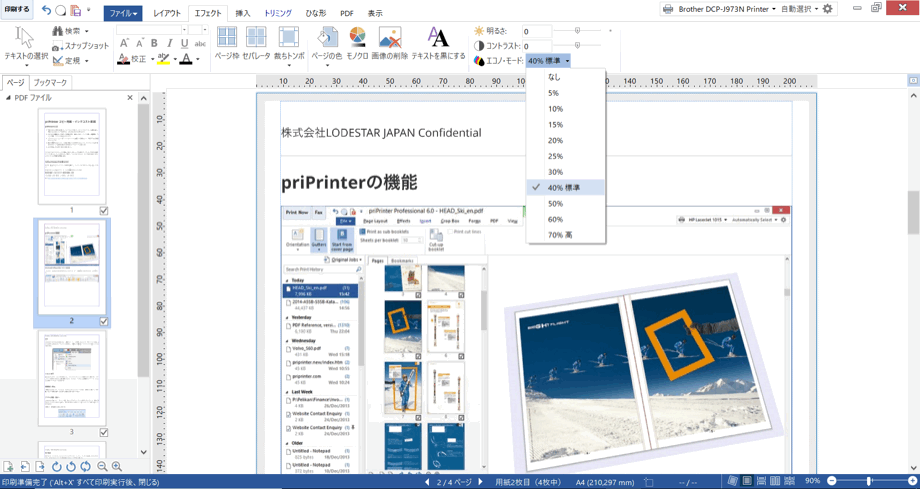Apply the yellow highlighter tool
This screenshot has width=920, height=489.
tap(163, 59)
